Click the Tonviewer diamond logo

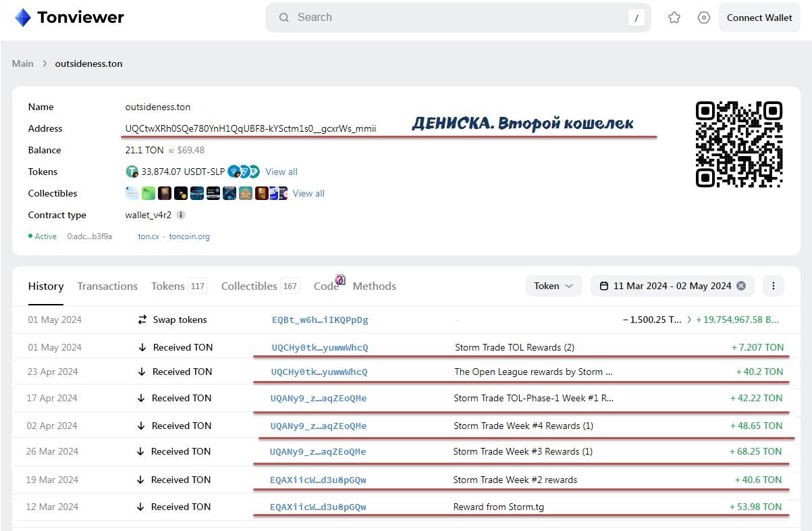point(23,18)
